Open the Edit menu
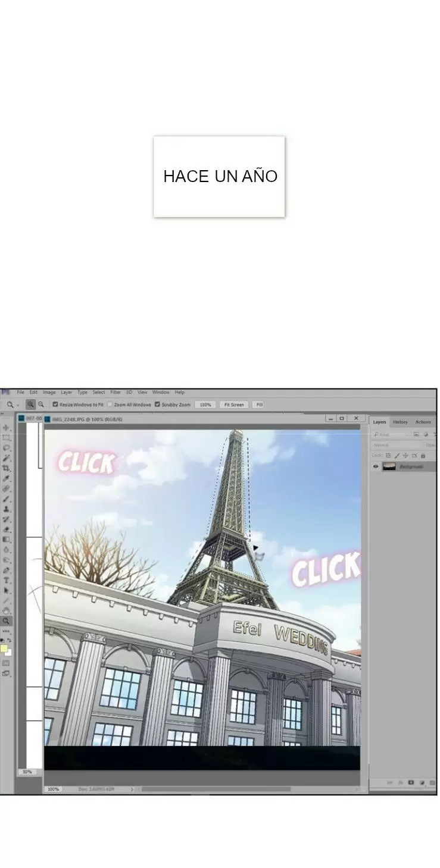 coord(33,392)
